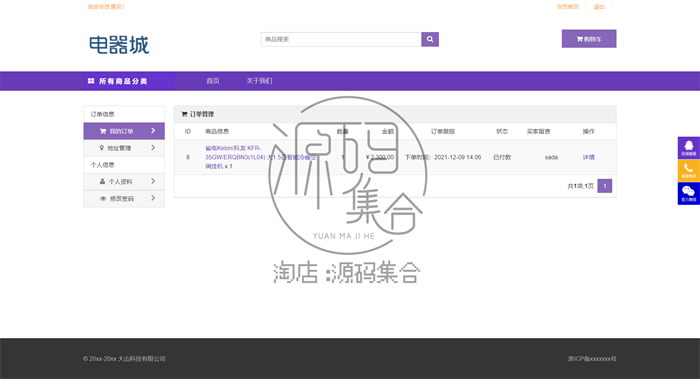Viewport: 700px width, 379px height.
Task: Go to pagination page 1
Action: tap(605, 186)
